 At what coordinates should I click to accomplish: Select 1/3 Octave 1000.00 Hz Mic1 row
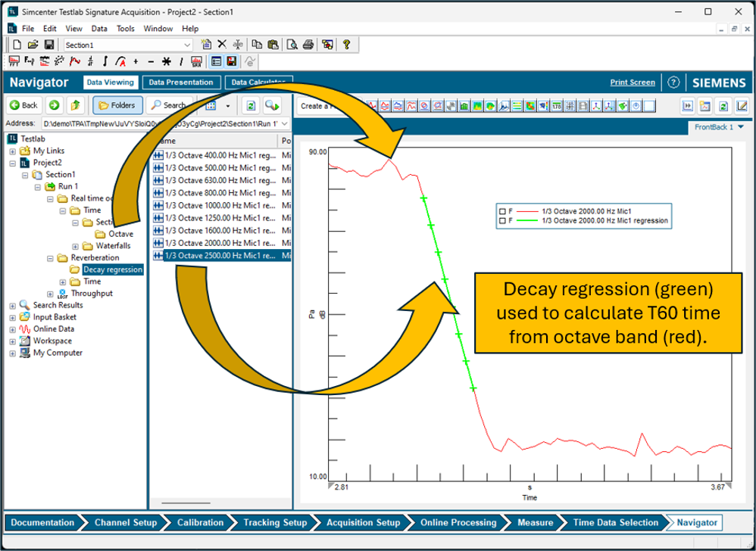point(222,205)
